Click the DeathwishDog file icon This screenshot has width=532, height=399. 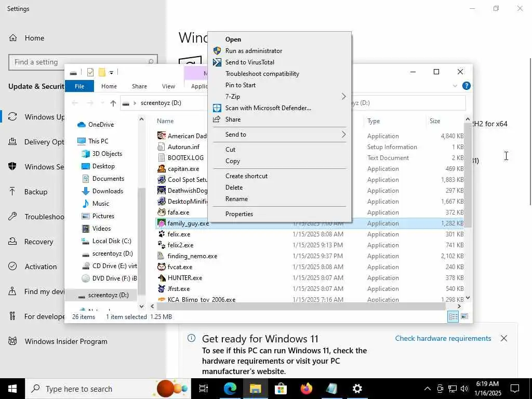162,190
